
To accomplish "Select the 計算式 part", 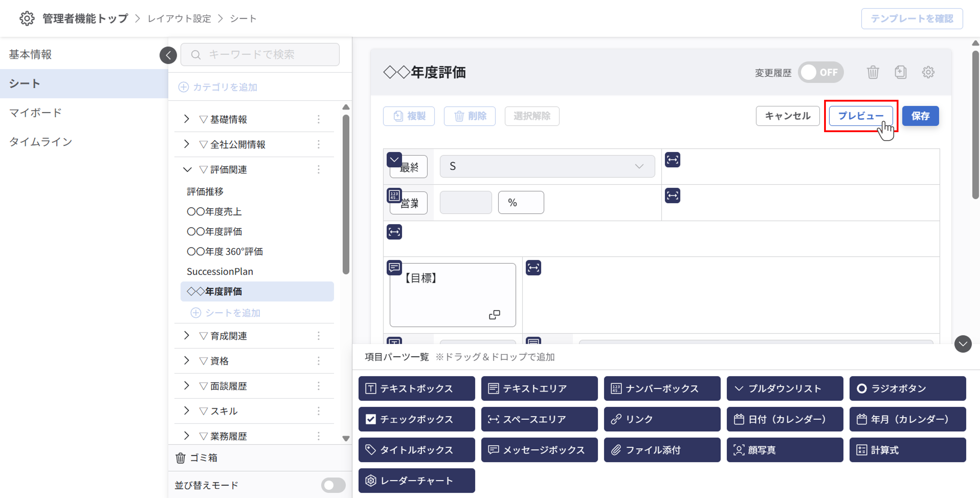I will 908,450.
